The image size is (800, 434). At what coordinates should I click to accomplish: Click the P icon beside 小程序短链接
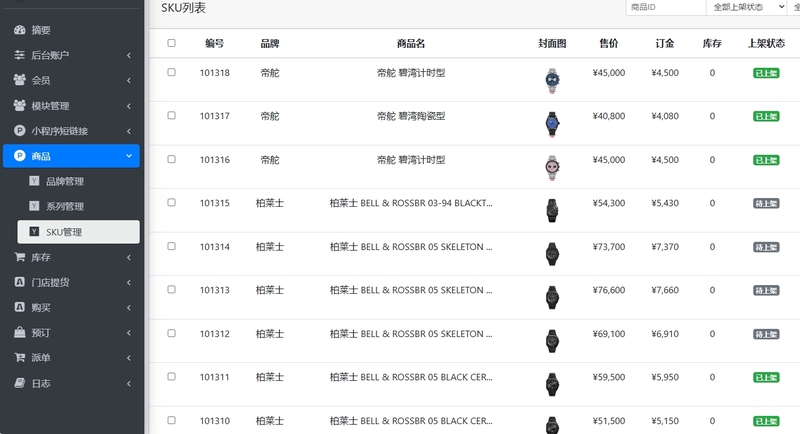click(19, 131)
